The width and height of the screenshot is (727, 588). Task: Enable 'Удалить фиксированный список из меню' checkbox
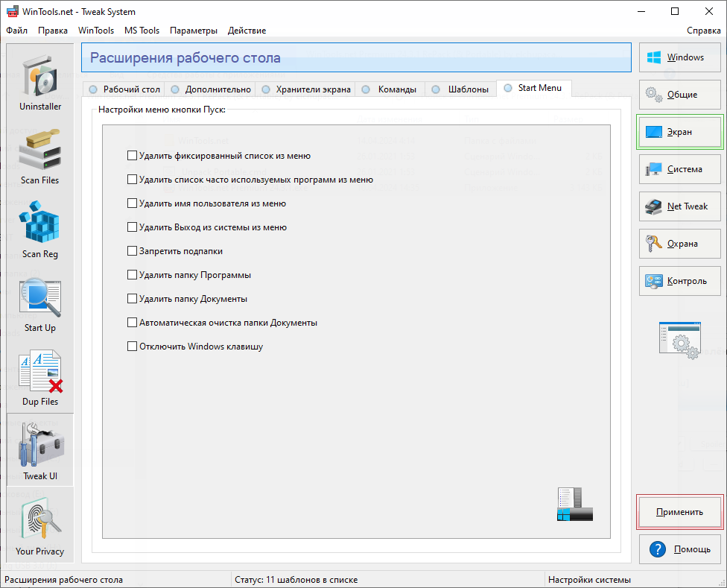[133, 156]
